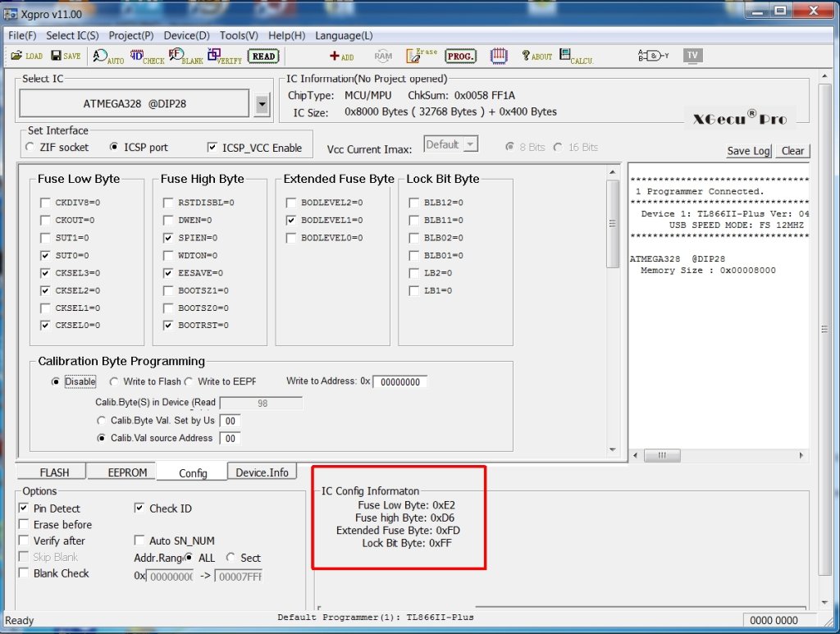Expand the Select IC dropdown arrow
Viewport: 840px width, 634px height.
tap(262, 104)
